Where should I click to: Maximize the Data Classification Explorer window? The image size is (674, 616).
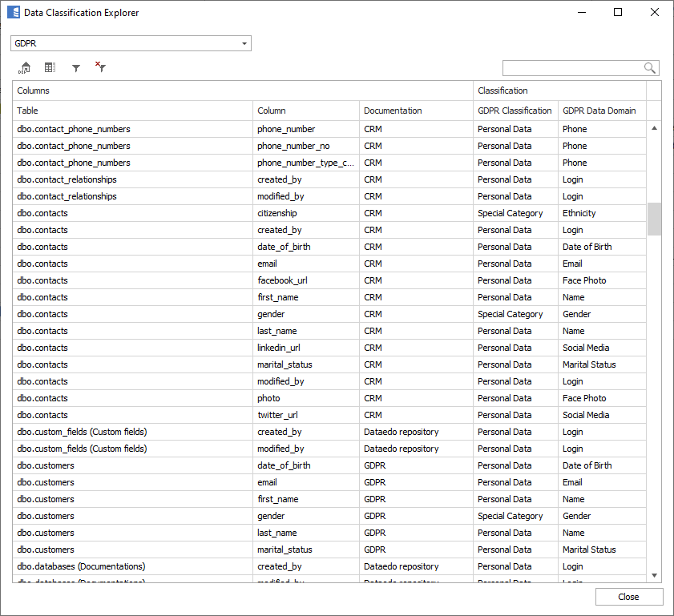618,13
